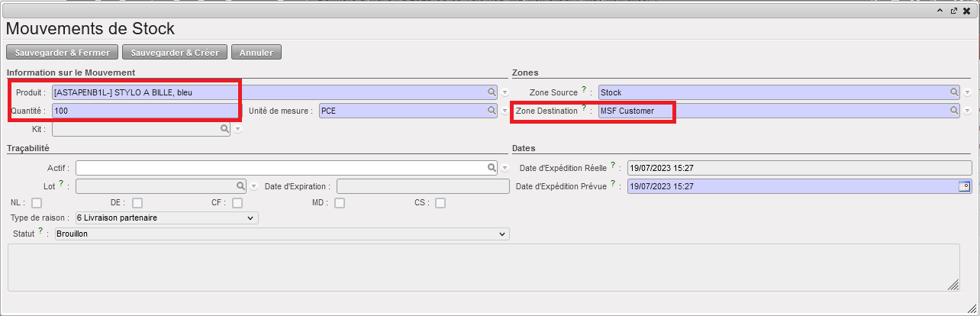Expand the Statut dropdown showing Brouillon
980x316 pixels.
[x=281, y=234]
